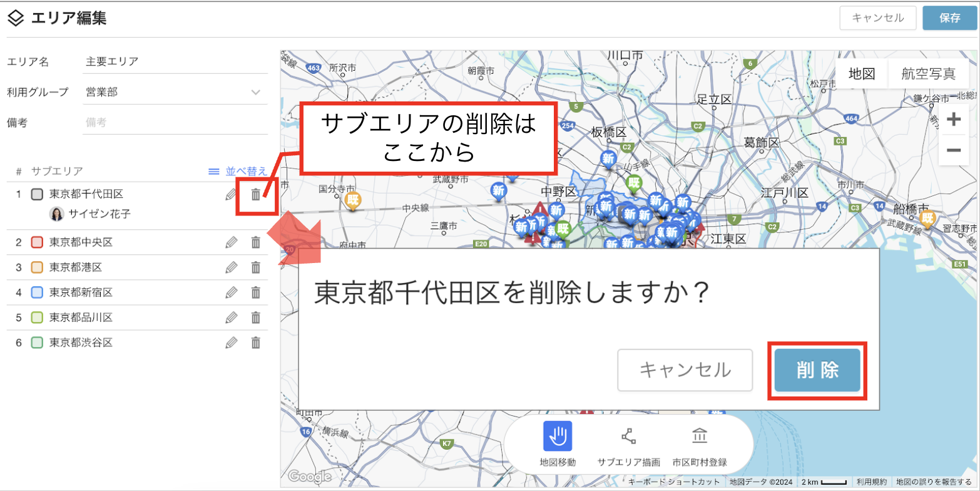Click the エリア名 field 主要エリア
This screenshot has width=980, height=491.
click(175, 61)
